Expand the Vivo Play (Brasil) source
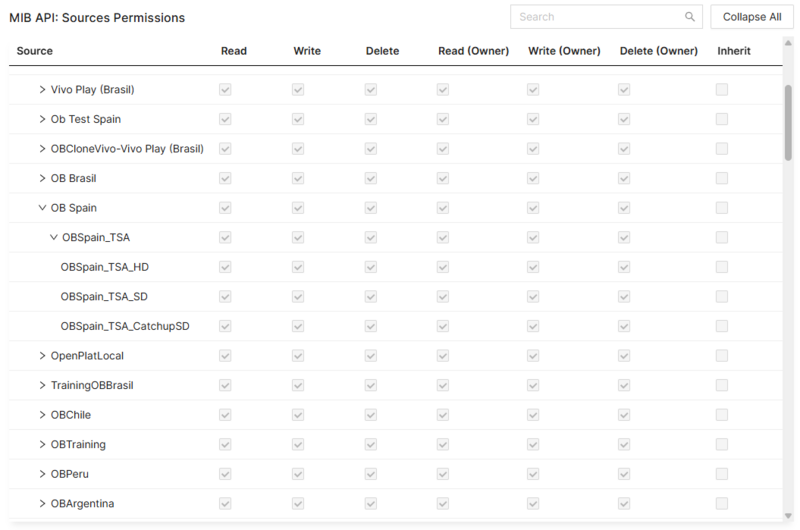This screenshot has height=530, width=800. 42,90
